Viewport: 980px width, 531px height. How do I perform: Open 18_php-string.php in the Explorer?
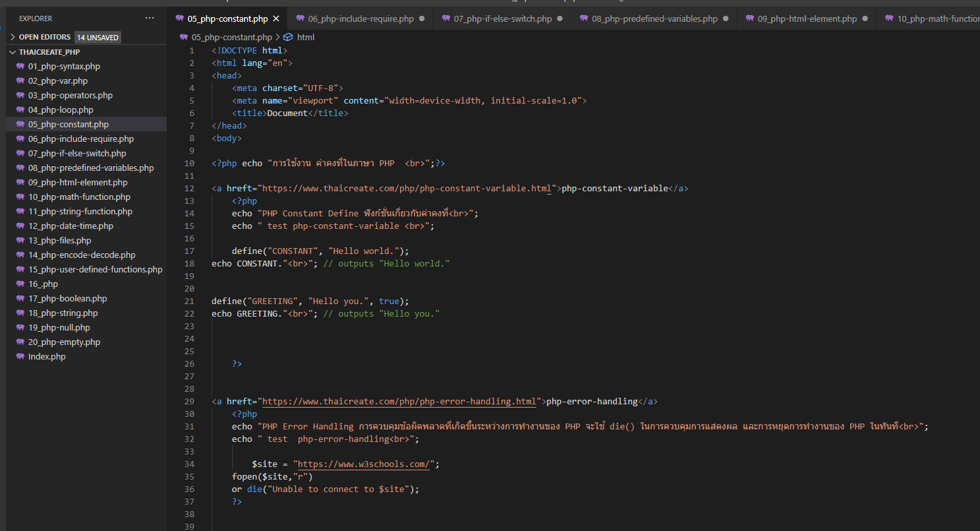pos(63,313)
